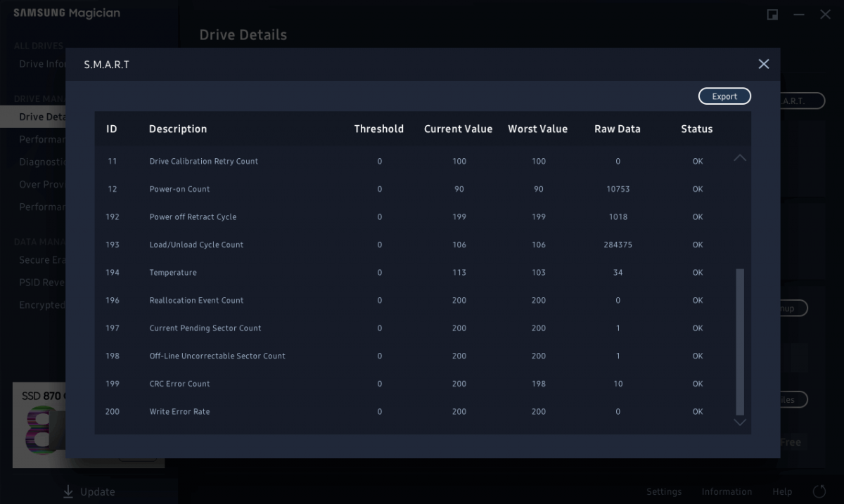Export the S.M.A.R.T data

(724, 96)
